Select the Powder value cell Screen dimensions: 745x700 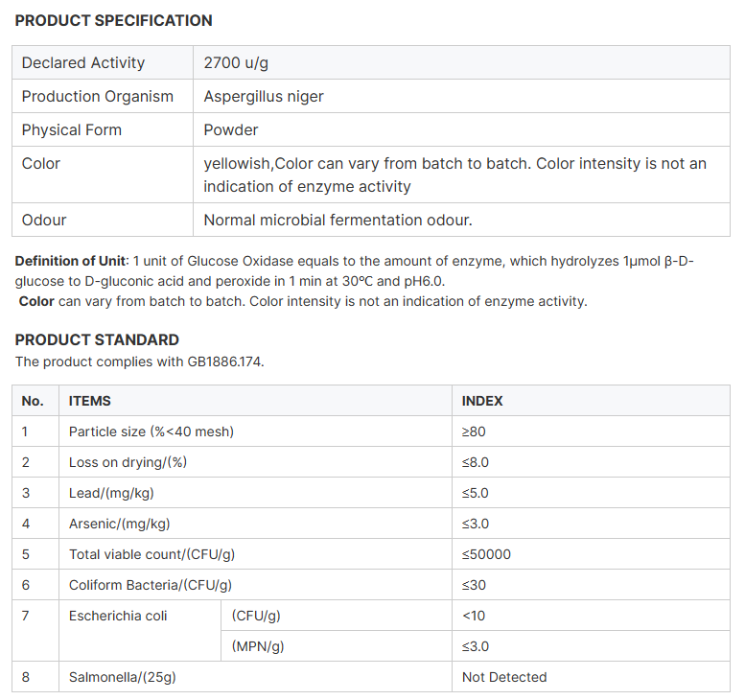(231, 130)
